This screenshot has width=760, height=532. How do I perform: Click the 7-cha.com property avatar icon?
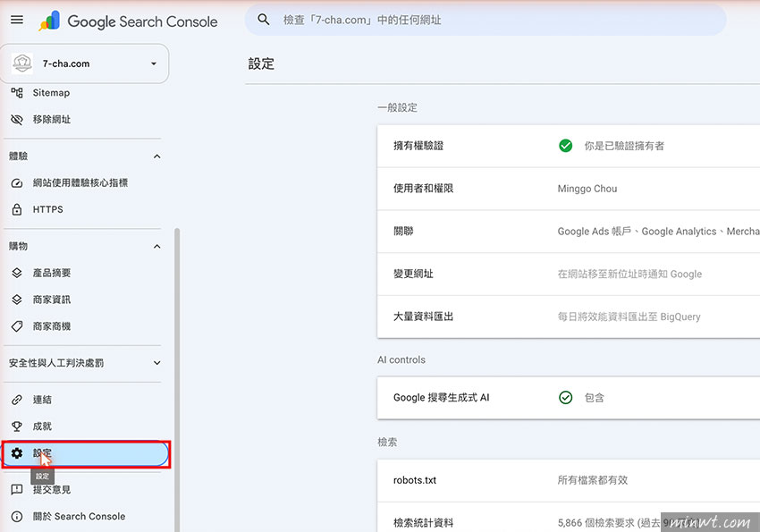22,63
